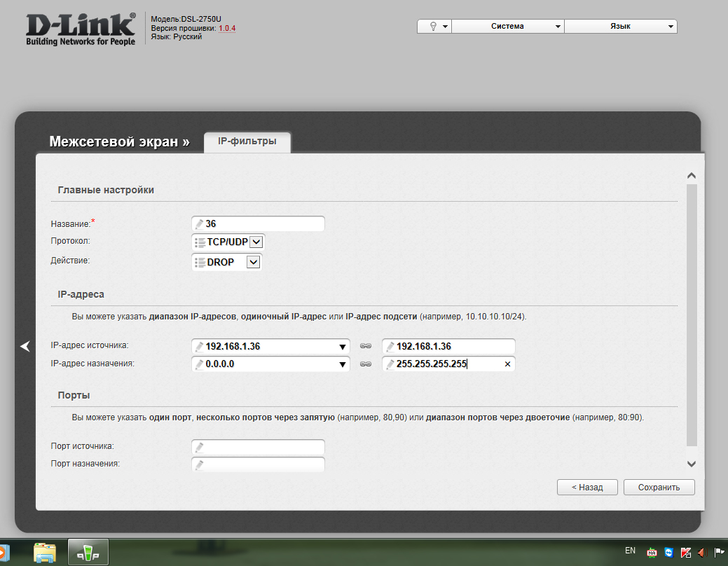Open the lightbulb notifications menu
The height and width of the screenshot is (566, 728).
434,26
